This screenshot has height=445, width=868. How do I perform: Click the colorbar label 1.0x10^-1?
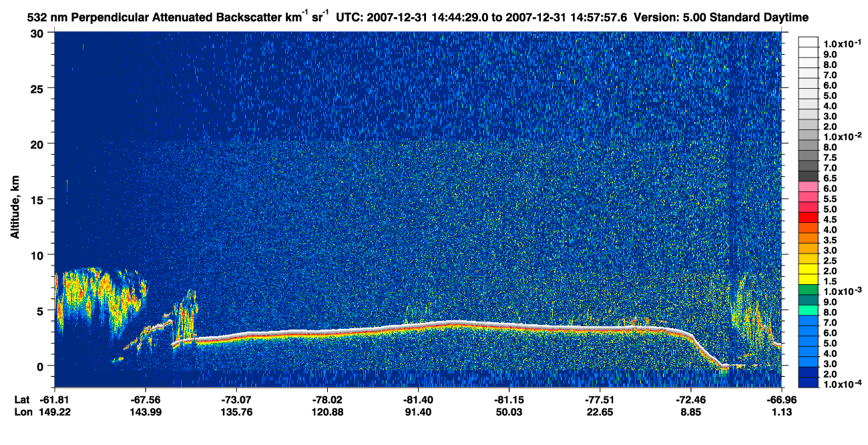click(x=842, y=43)
